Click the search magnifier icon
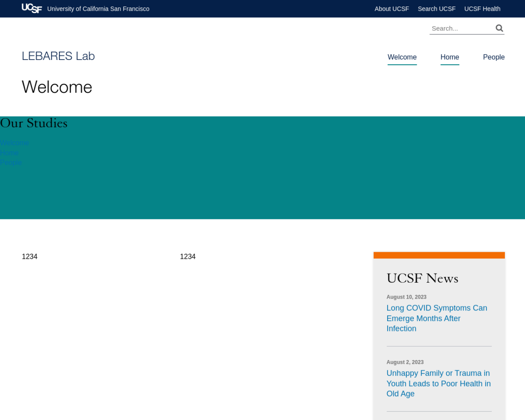The image size is (525, 420). click(x=499, y=28)
